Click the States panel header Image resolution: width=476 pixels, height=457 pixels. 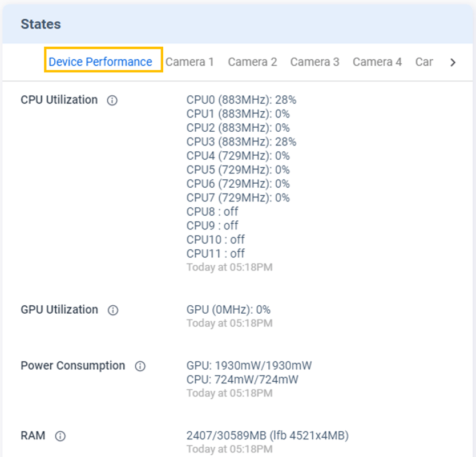pos(41,24)
